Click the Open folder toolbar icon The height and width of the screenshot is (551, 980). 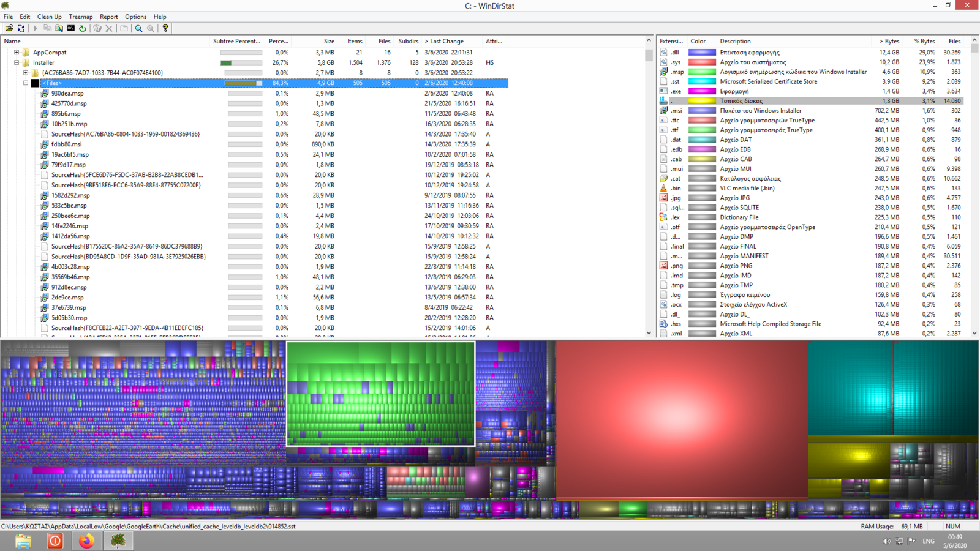(x=9, y=28)
